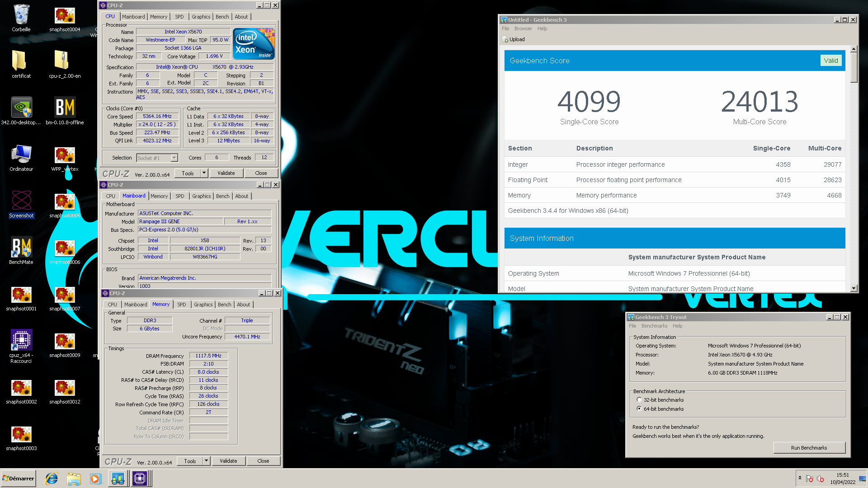Image resolution: width=868 pixels, height=488 pixels.
Task: Open the Démarrer start menu
Action: pos(18,479)
